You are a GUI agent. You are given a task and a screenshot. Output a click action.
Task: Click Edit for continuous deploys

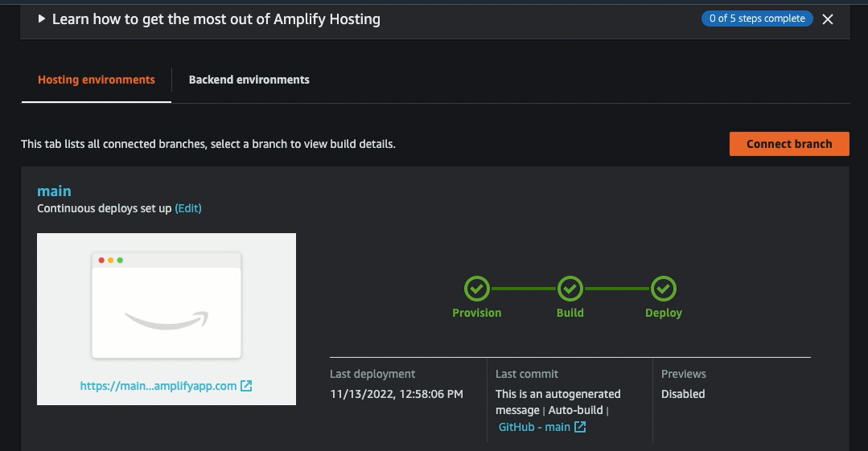(188, 209)
